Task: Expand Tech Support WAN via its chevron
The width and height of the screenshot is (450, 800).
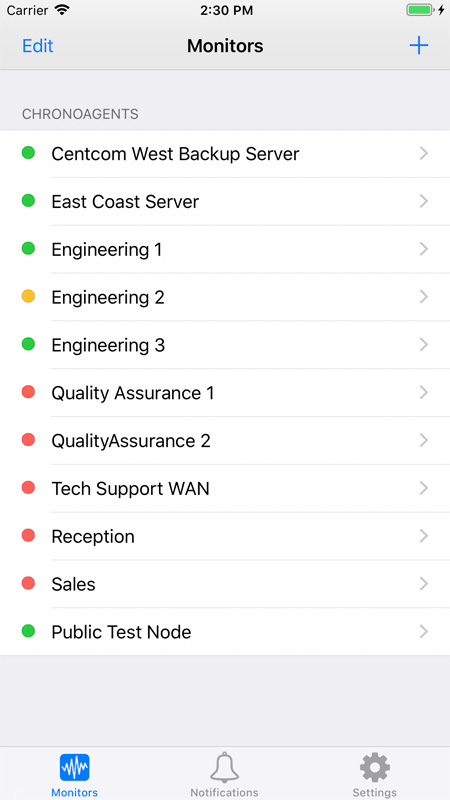Action: 423,488
